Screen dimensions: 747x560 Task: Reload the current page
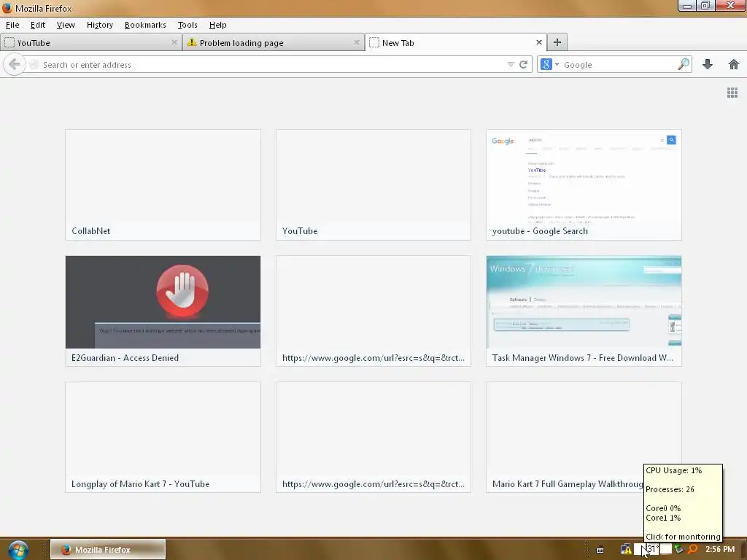pos(524,64)
